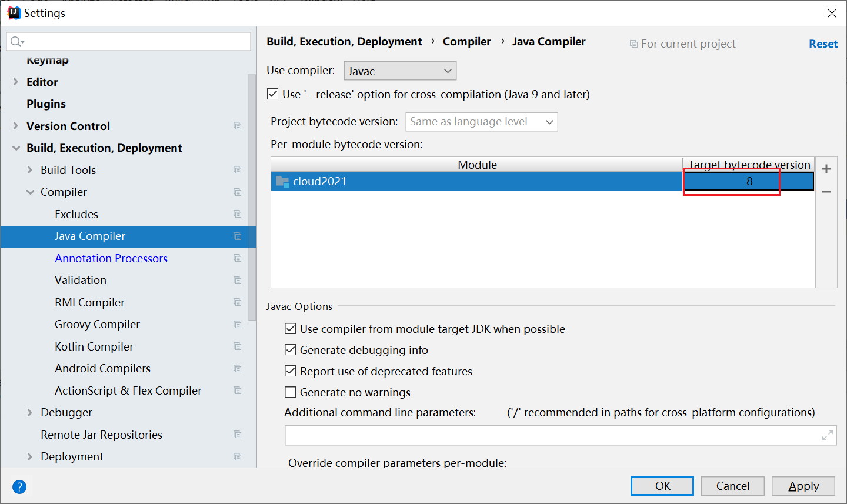847x504 pixels.
Task: Click Compiler in the breadcrumb path
Action: pyautogui.click(x=466, y=41)
